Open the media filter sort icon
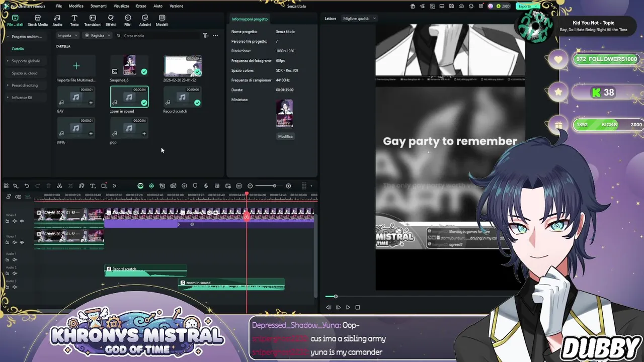 (206, 36)
